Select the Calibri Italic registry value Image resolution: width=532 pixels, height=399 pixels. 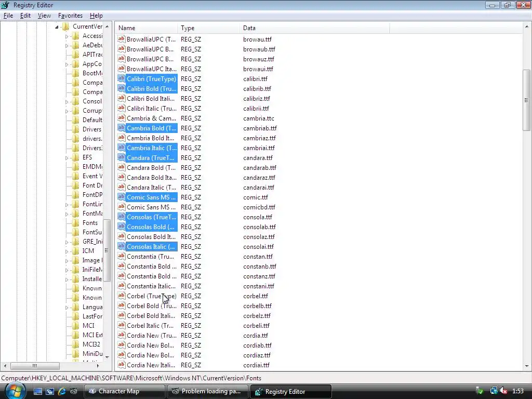(x=151, y=109)
